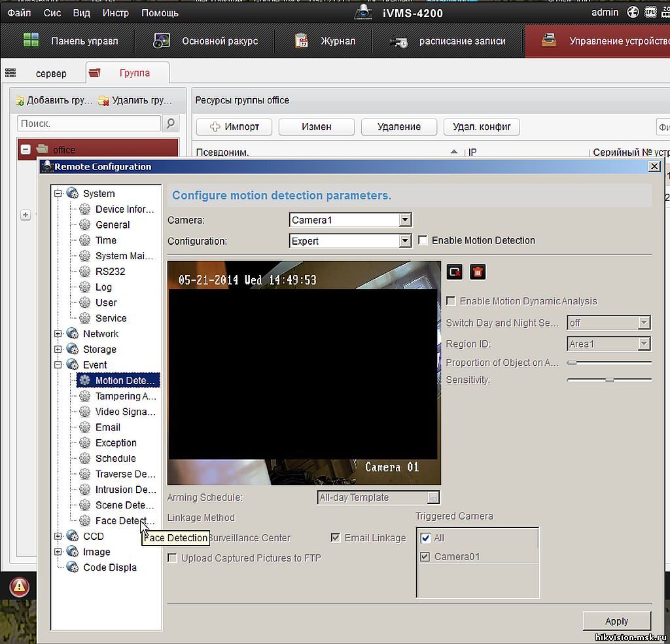Toggle Upload Captured Pictures to FTP checkbox
Viewport: 670px width, 644px height.
pos(172,558)
